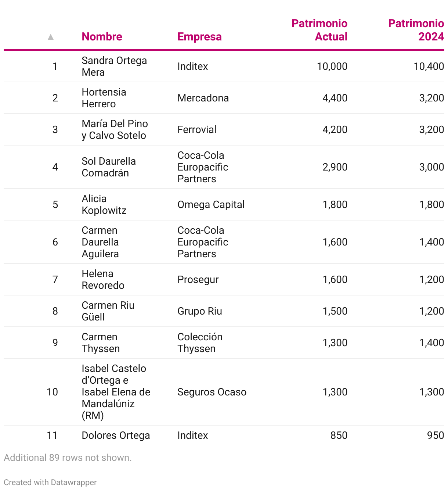Sort table by Nombre column header
Viewport: 448px width, 491px height.
click(x=102, y=37)
